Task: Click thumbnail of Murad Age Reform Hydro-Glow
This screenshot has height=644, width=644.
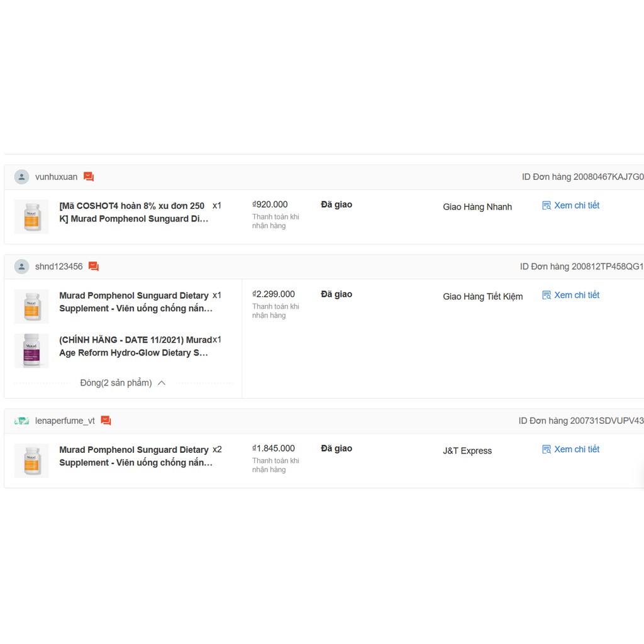Action: pos(31,350)
